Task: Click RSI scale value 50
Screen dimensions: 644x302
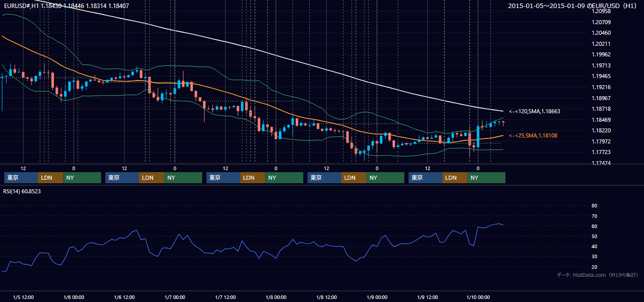Action: coord(594,236)
